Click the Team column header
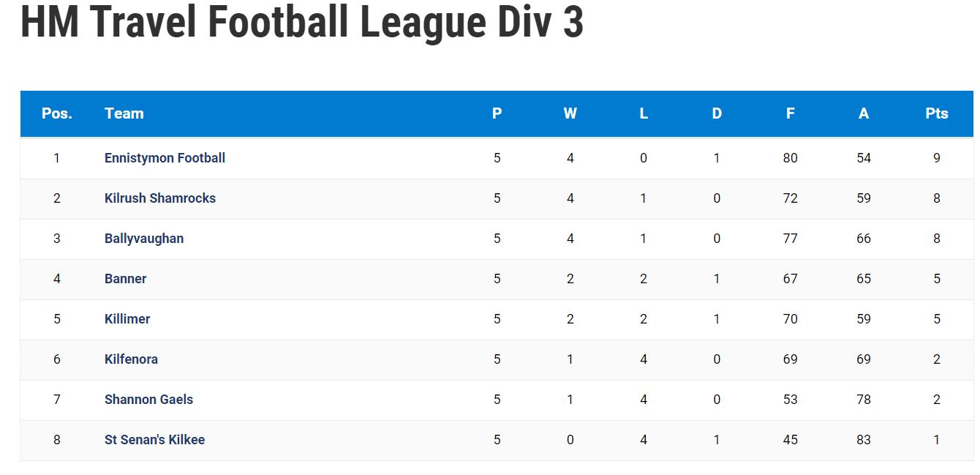 [124, 113]
